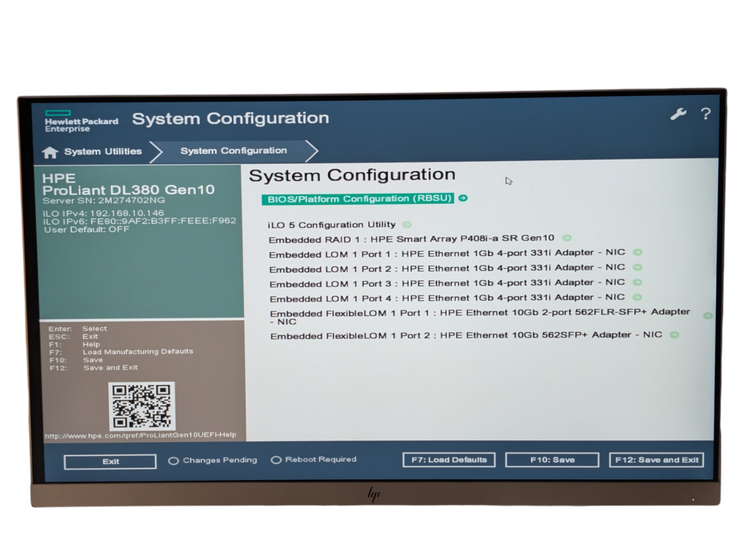The image size is (744, 560).
Task: Click the ProLiantGen10UEFI-Help URL
Action: 141,435
